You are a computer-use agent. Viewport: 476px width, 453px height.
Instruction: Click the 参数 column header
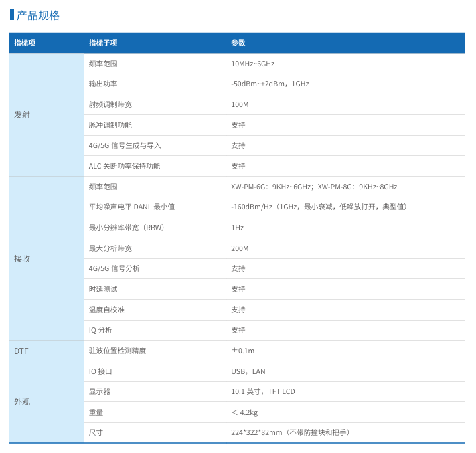238,43
